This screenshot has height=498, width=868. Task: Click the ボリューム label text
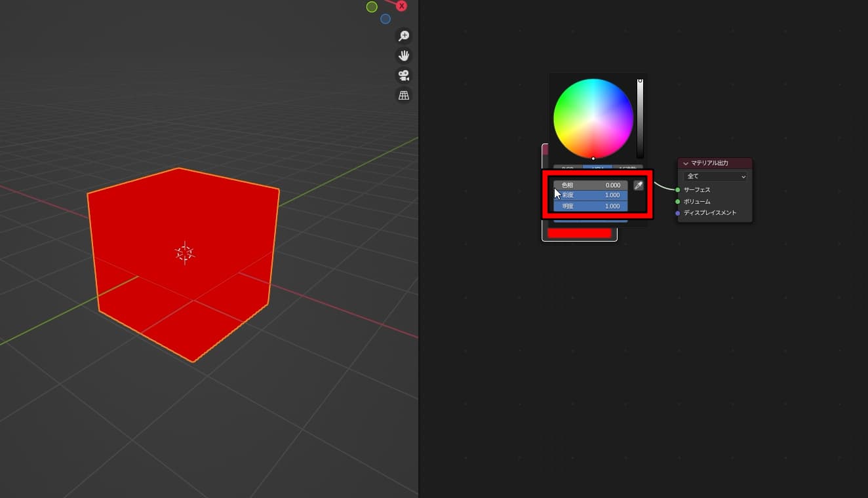(x=697, y=202)
